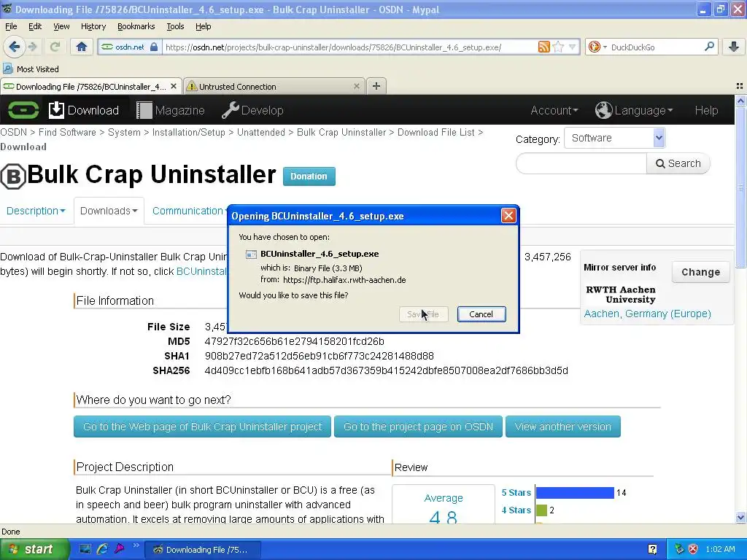Open the Magazine section

pos(171,110)
